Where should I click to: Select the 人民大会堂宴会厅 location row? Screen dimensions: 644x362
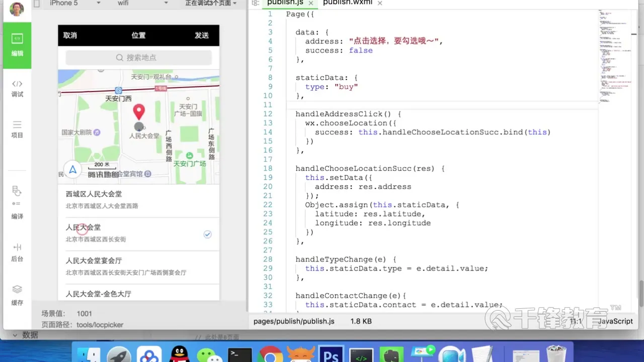[x=138, y=267]
